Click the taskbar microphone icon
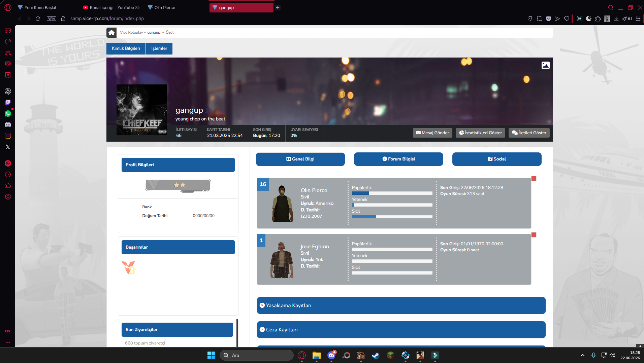 click(x=593, y=355)
